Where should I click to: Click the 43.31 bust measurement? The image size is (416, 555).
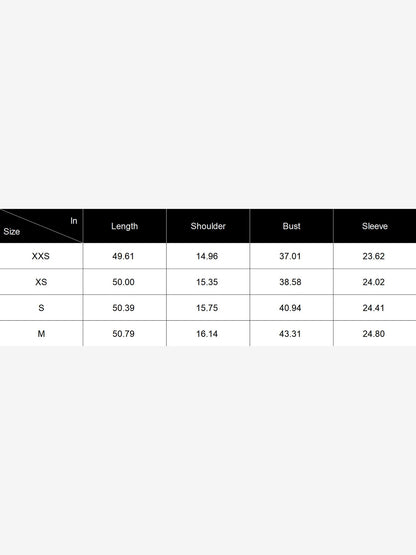[290, 334]
